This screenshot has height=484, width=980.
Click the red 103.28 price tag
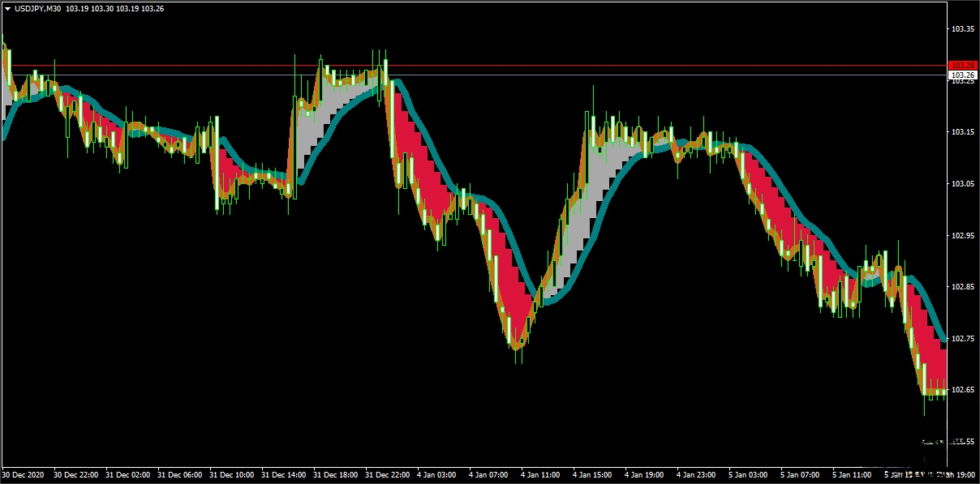(963, 65)
